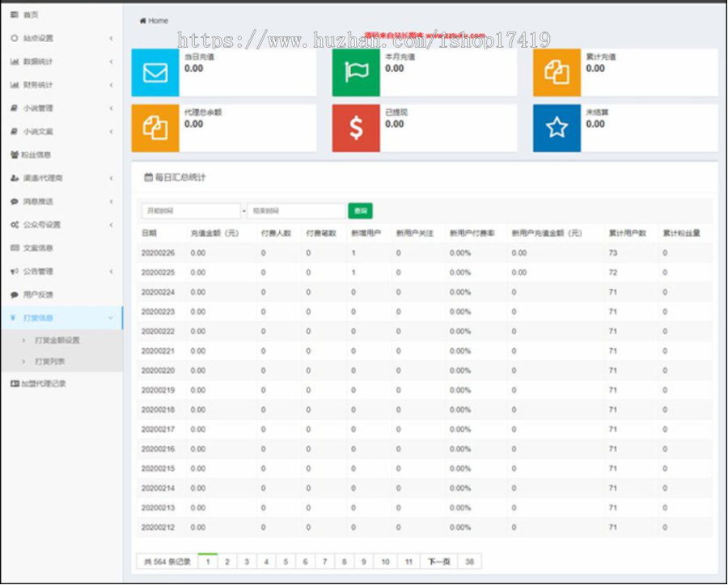Viewport: 728px width, 585px height.
Task: Expand the 公众号设置 sidebar menu
Action: pos(61,225)
